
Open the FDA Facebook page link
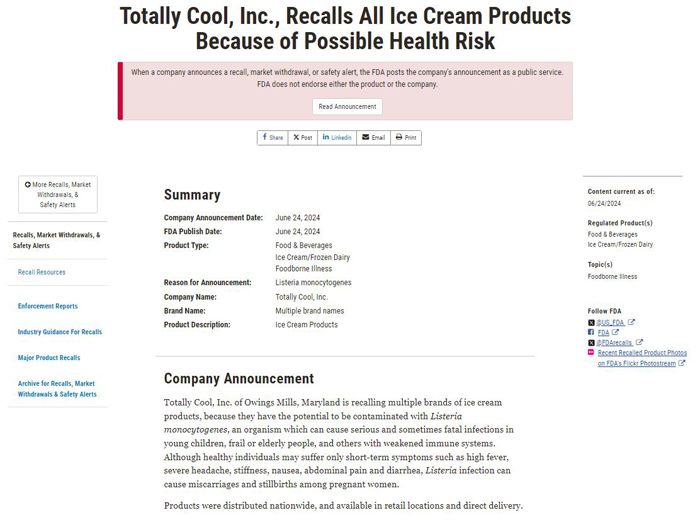pos(603,333)
